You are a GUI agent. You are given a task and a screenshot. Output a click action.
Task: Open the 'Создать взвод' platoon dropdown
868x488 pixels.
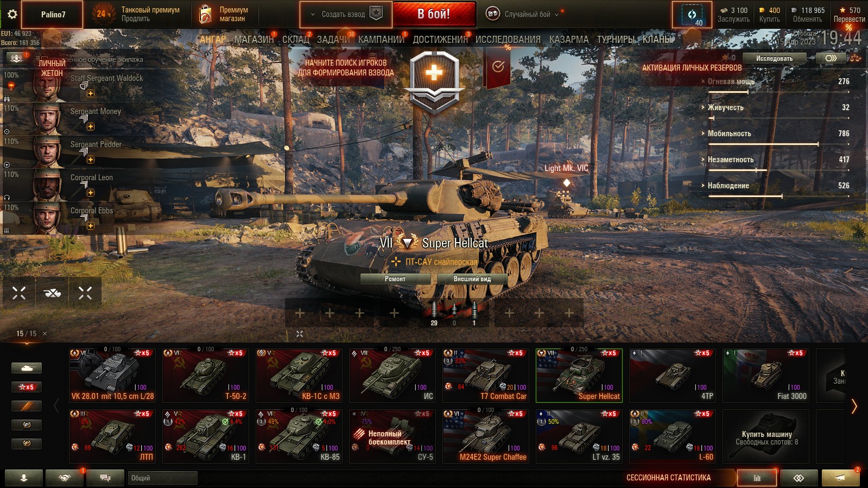click(x=346, y=14)
